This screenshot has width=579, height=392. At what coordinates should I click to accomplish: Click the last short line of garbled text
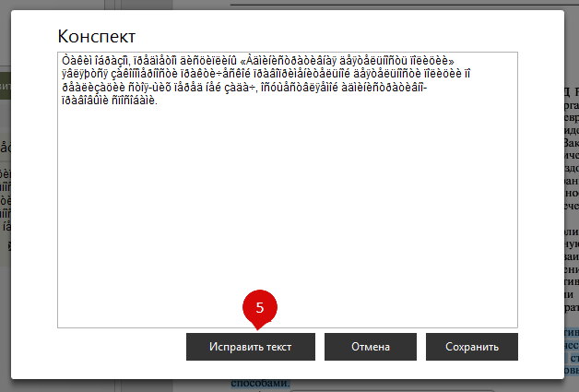[x=111, y=100]
